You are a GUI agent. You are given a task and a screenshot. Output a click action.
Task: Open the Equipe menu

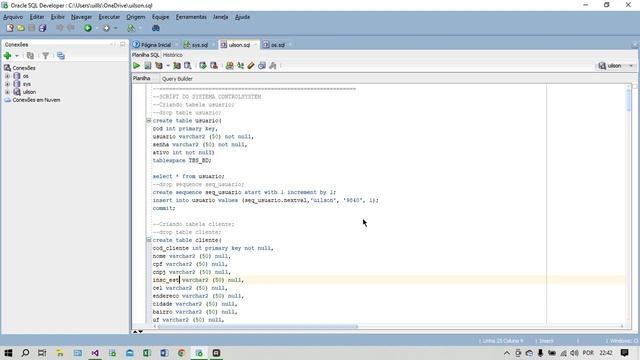160,17
